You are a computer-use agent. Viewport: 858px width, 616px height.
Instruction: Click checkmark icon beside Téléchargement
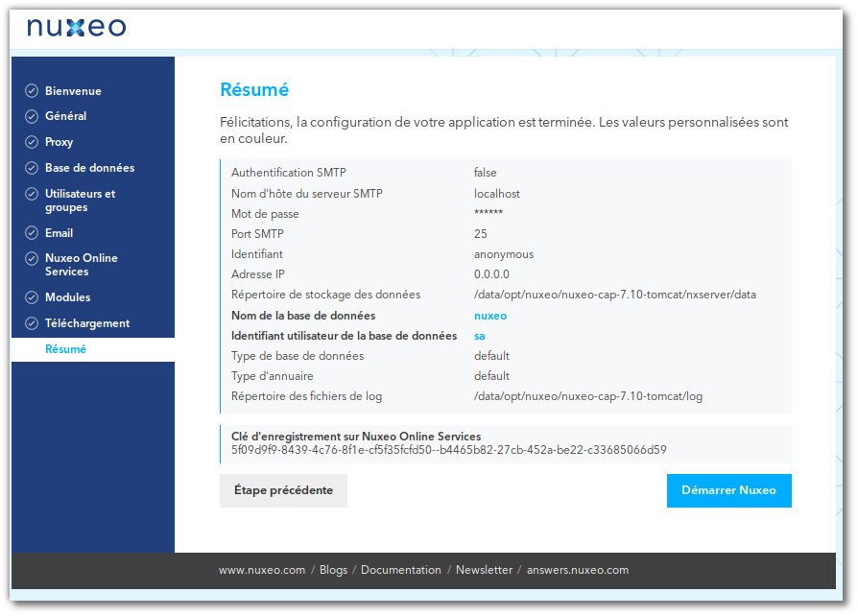(x=32, y=323)
